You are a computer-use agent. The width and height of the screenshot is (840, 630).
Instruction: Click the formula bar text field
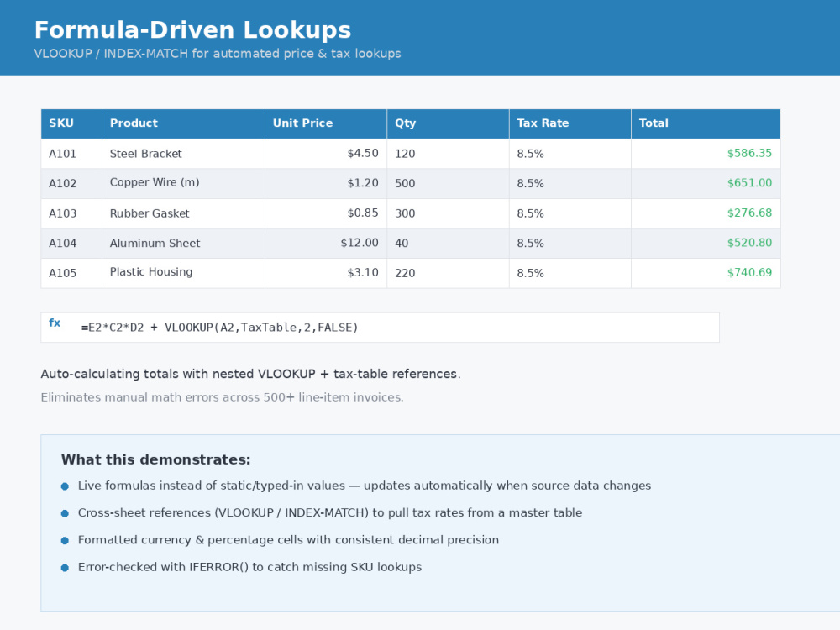[380, 328]
